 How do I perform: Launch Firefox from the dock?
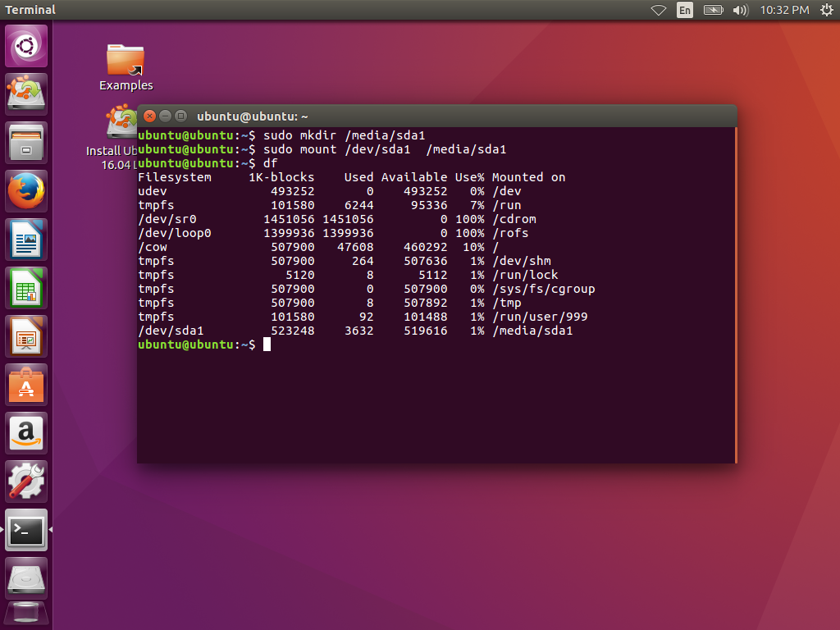click(25, 190)
